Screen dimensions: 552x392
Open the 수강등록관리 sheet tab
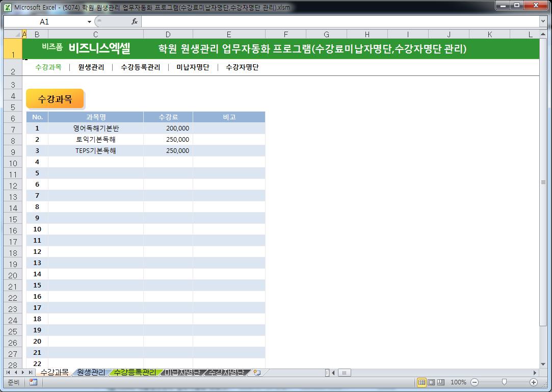point(135,373)
